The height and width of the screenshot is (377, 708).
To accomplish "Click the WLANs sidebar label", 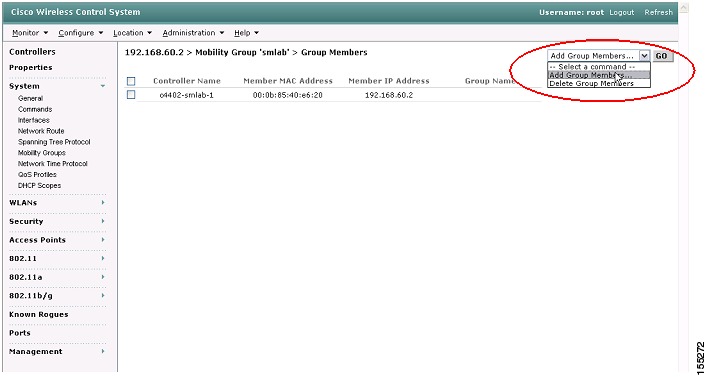I will [23, 203].
